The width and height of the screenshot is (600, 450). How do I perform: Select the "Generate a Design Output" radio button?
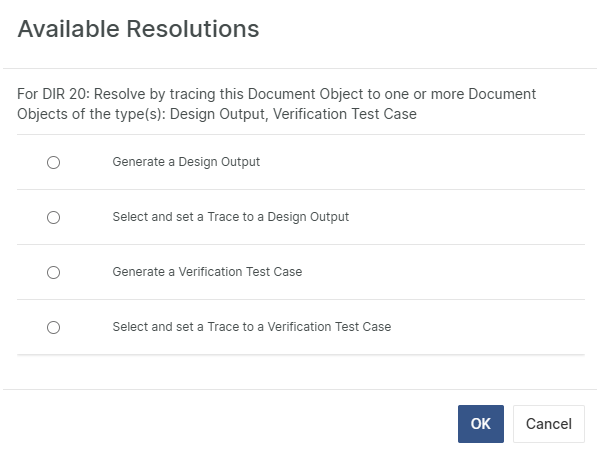coord(54,162)
